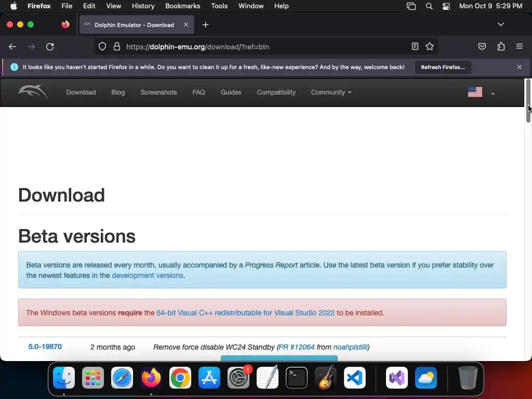Open a new tab with plus

[x=205, y=25]
